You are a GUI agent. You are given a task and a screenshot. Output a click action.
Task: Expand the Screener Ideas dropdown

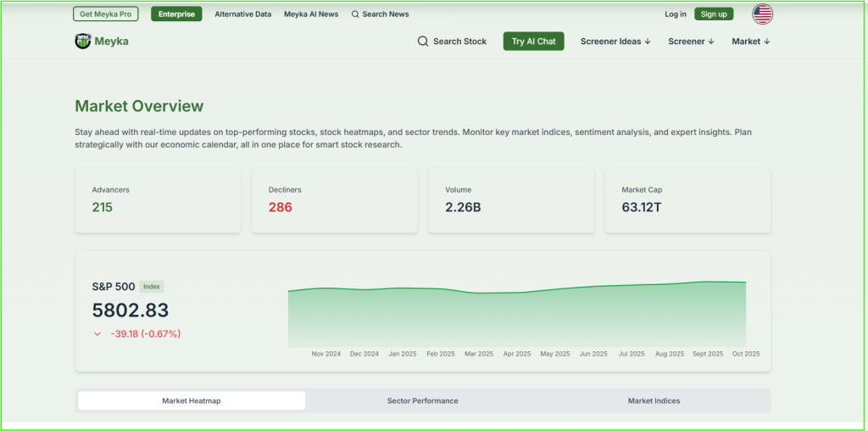coord(615,42)
